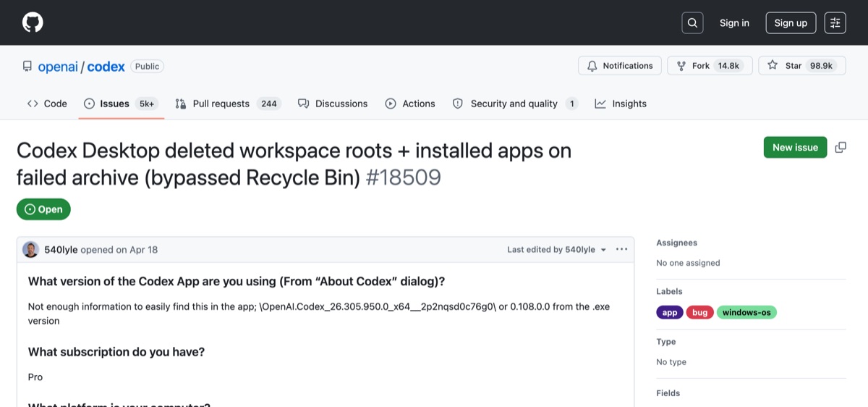
Task: Open Security and quality tab
Action: [515, 104]
